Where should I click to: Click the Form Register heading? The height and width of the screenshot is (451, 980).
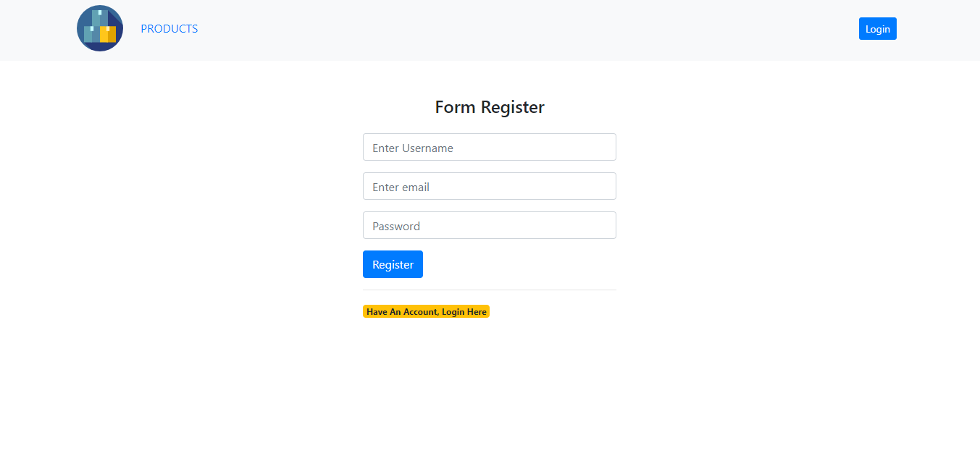tap(489, 106)
